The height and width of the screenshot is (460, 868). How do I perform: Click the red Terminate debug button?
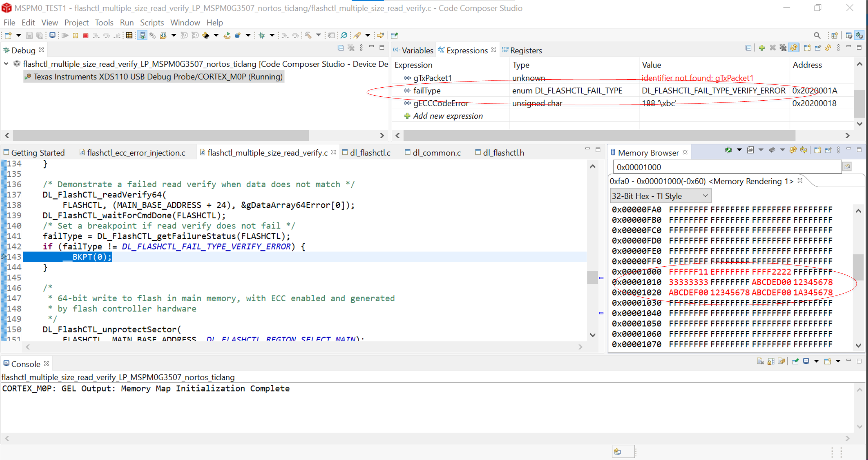pyautogui.click(x=86, y=35)
